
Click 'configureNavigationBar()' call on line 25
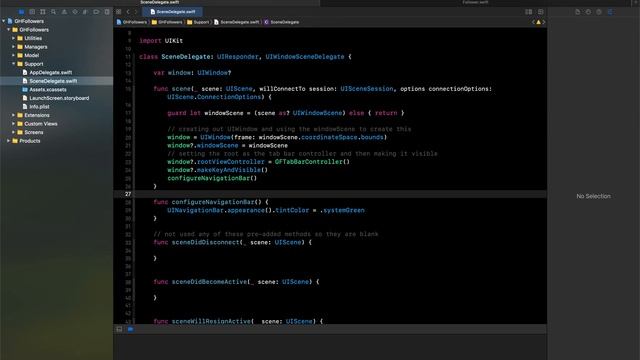point(212,178)
